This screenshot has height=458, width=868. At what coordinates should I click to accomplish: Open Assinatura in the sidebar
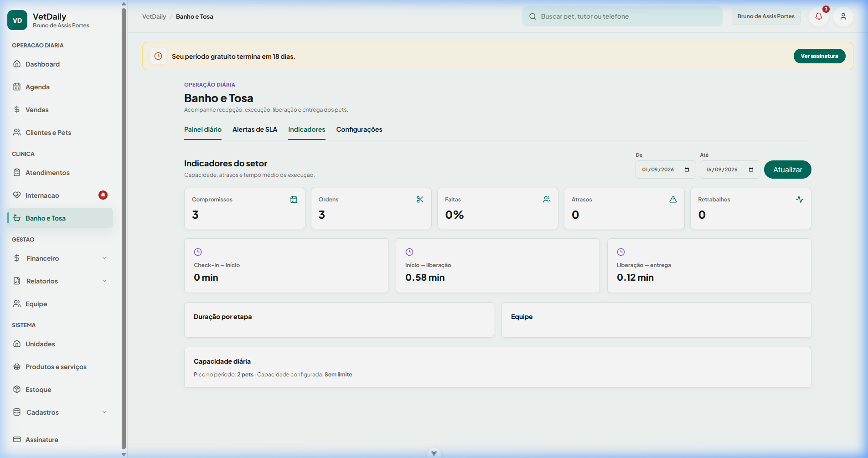point(60,440)
